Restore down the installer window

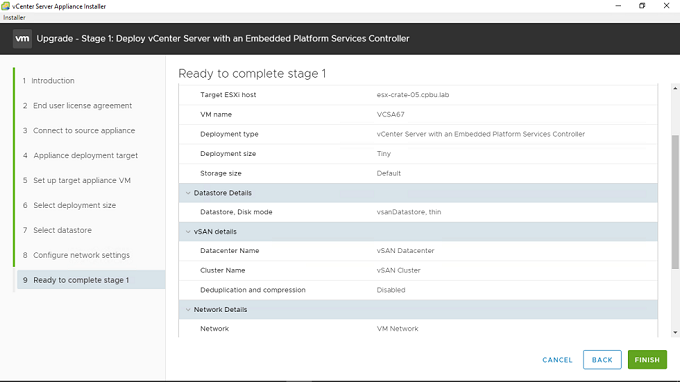(x=642, y=6)
